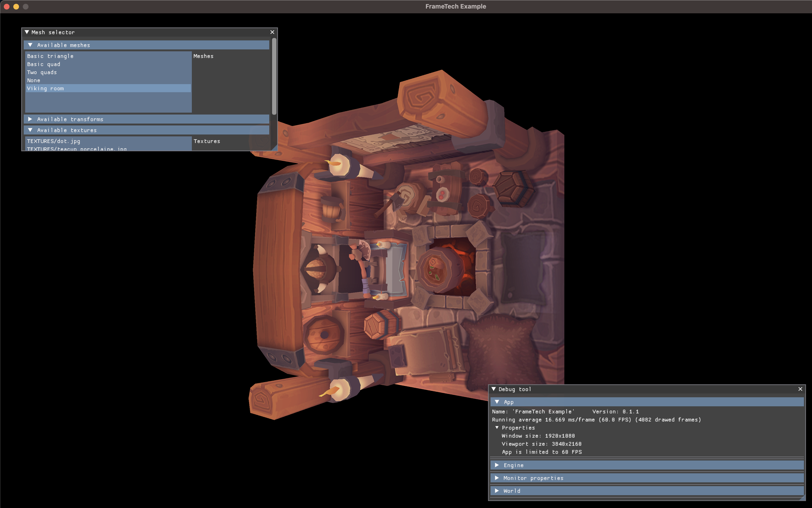812x508 pixels.
Task: Select TEXTURES/dot.jpg texture
Action: point(108,141)
